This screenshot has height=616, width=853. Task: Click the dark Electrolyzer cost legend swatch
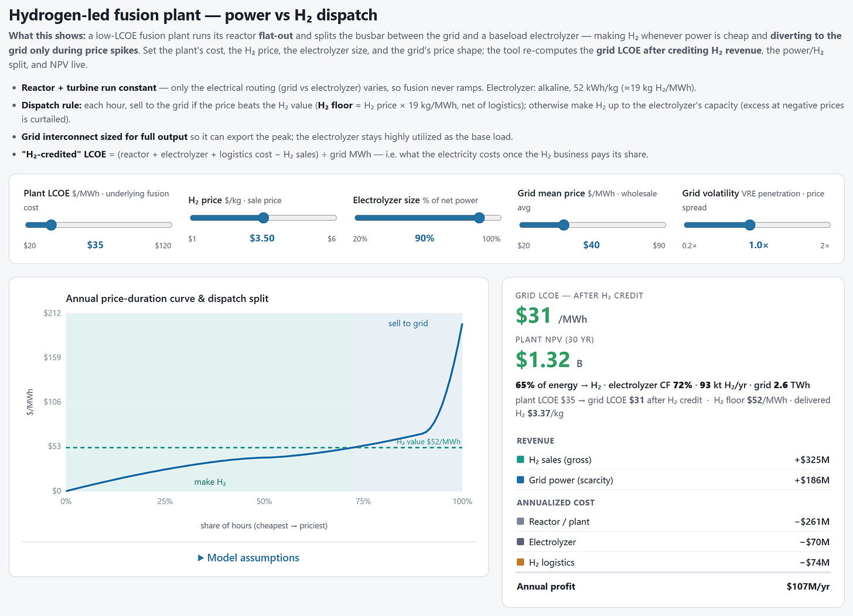[520, 542]
